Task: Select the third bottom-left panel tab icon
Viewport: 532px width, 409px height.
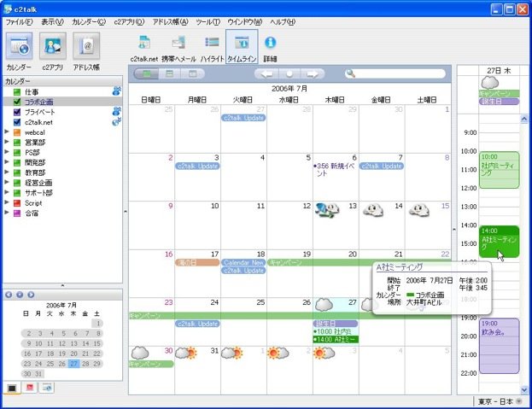Action: [47, 388]
